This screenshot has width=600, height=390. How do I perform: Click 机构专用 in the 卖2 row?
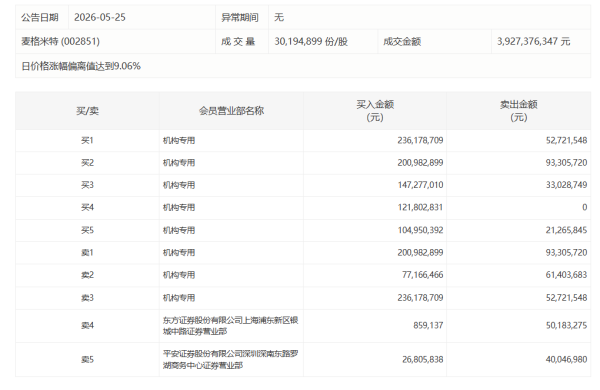[179, 275]
